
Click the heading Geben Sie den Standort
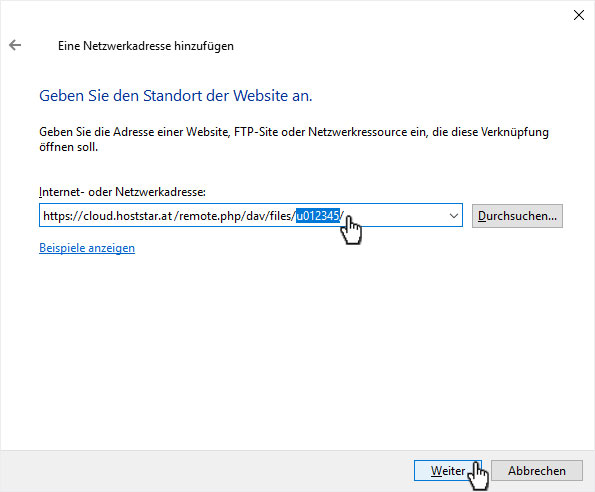click(x=176, y=96)
